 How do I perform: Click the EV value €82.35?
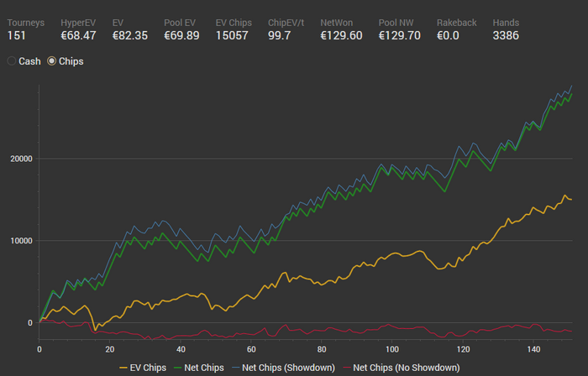coord(130,35)
